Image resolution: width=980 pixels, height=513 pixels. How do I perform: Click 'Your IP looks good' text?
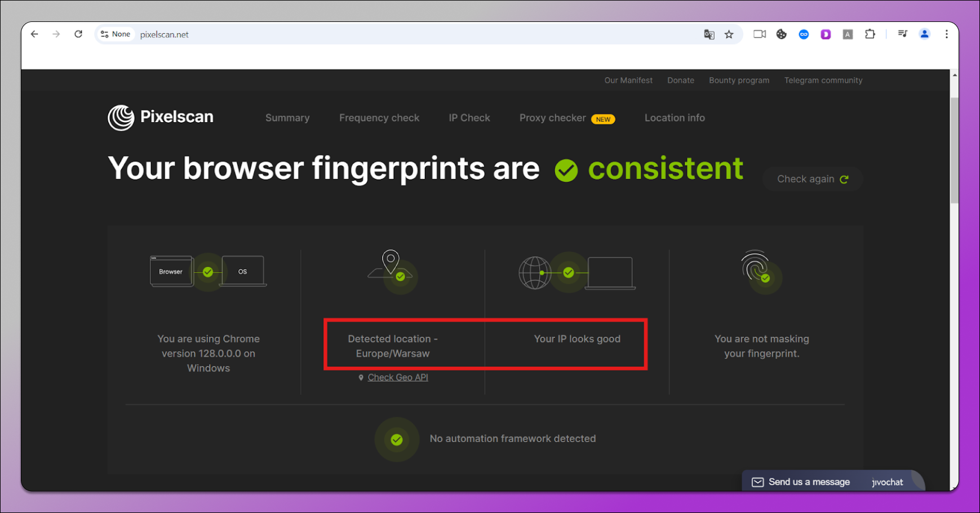pos(577,338)
